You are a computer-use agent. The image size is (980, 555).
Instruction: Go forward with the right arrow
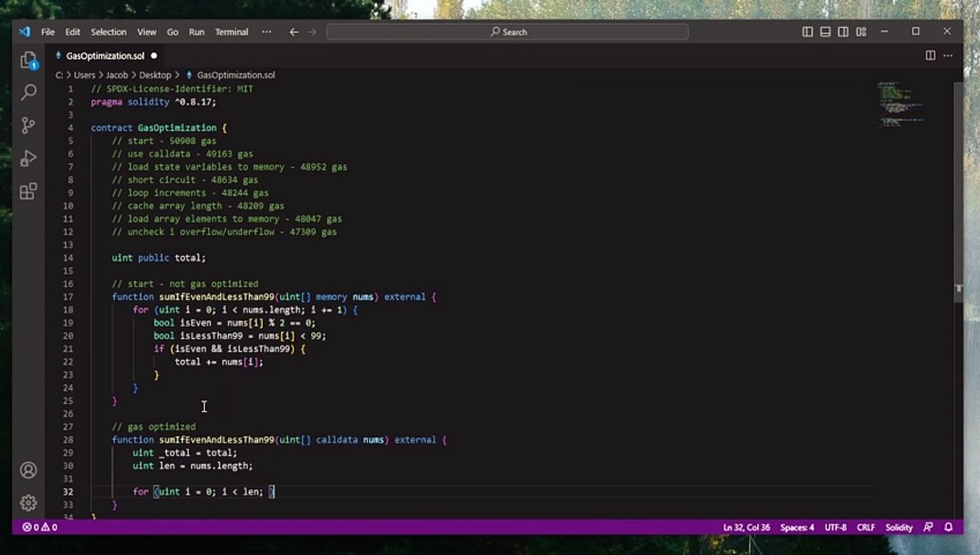click(x=312, y=32)
